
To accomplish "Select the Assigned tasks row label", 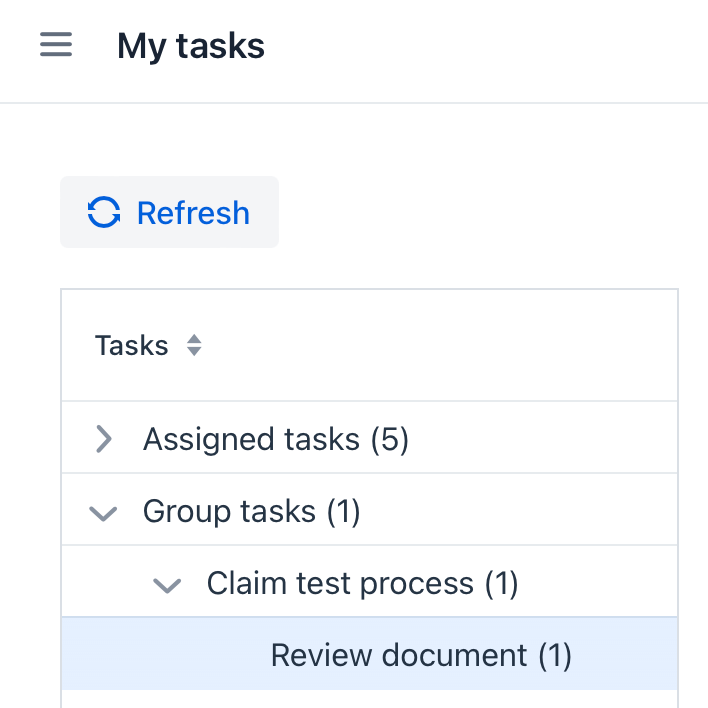I will click(x=250, y=439).
